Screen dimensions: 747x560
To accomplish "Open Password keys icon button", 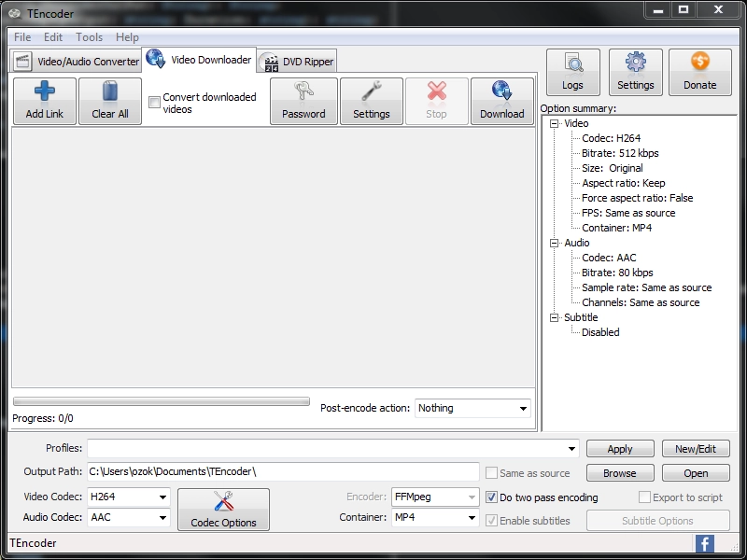I will point(303,101).
